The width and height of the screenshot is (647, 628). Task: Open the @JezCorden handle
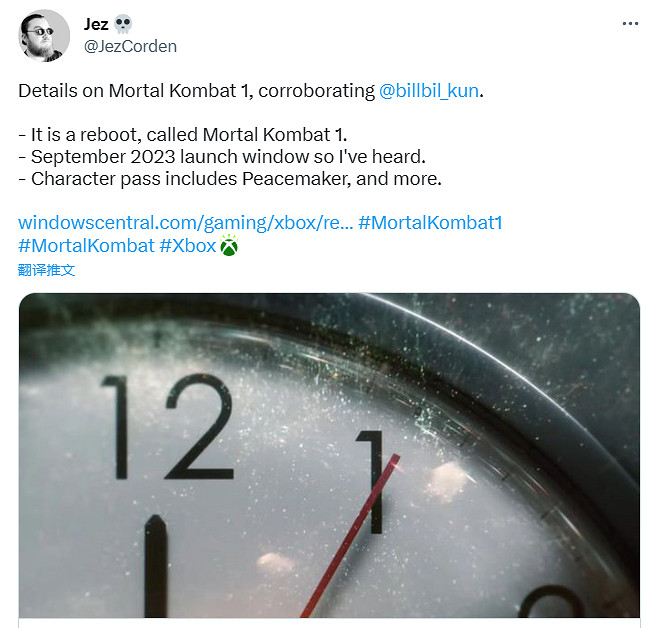[x=130, y=46]
